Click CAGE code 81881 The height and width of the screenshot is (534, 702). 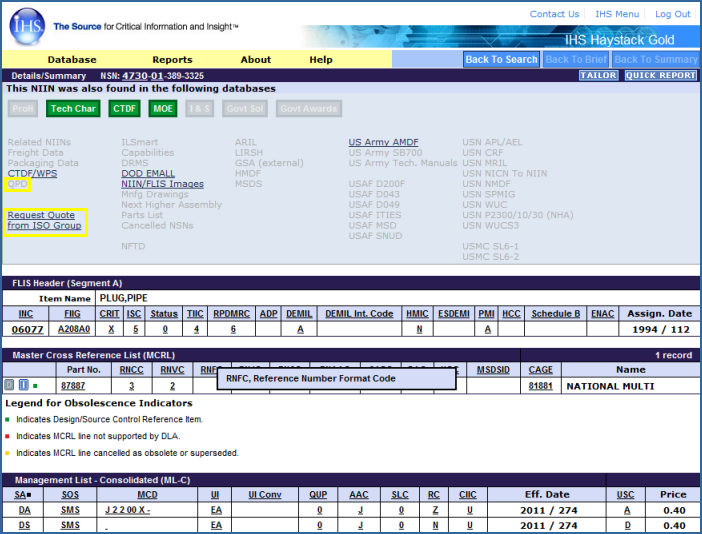tap(540, 386)
